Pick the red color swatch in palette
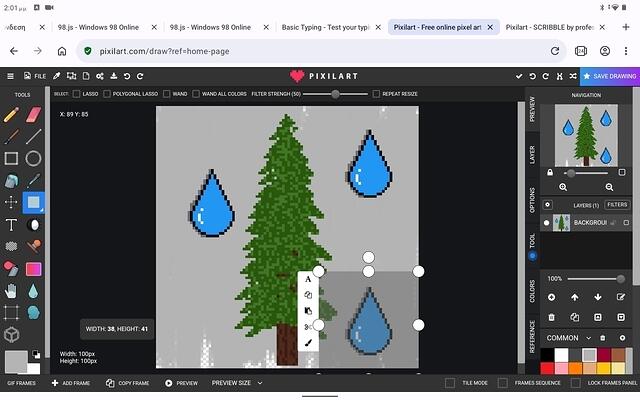Viewport: 640px width, 400px height. (x=549, y=367)
